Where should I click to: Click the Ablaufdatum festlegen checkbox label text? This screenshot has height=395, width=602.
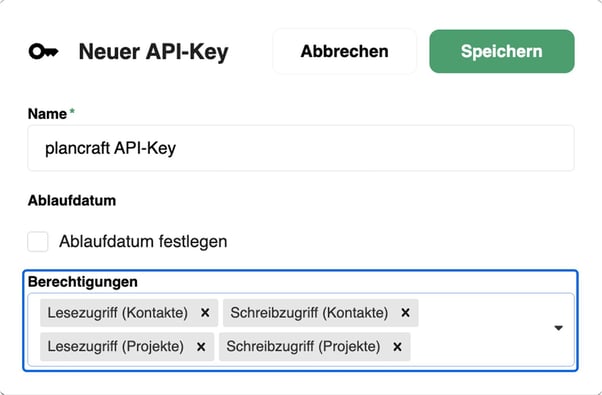click(143, 241)
